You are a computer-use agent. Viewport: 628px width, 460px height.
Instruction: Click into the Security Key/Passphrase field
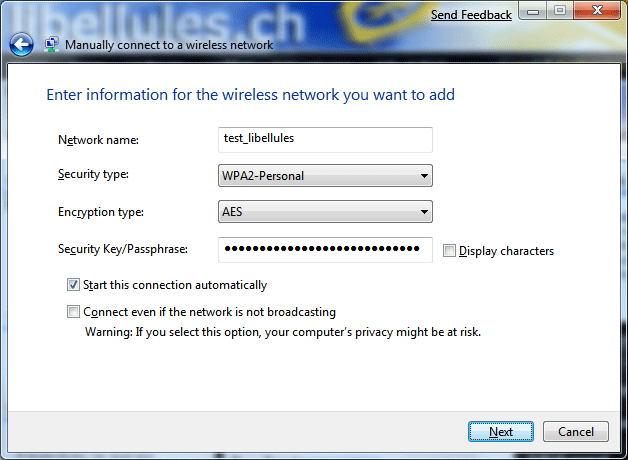(x=325, y=250)
